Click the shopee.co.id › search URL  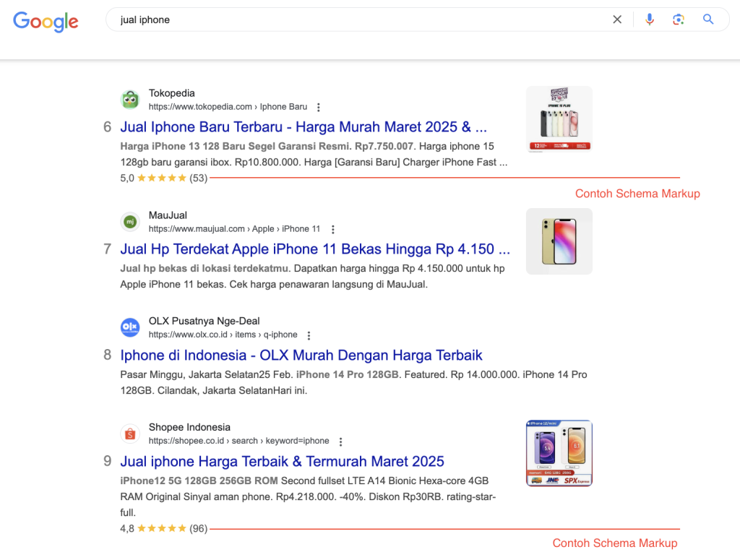click(x=238, y=441)
